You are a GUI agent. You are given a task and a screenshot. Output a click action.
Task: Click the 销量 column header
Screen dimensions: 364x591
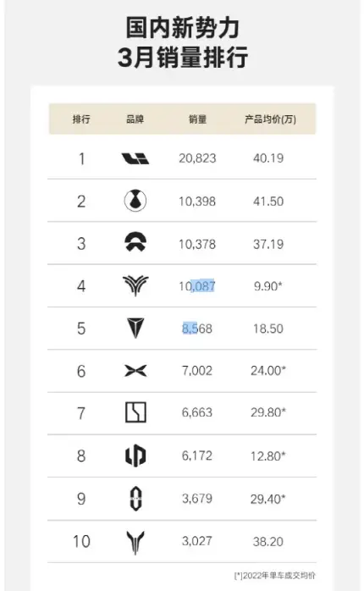click(197, 119)
